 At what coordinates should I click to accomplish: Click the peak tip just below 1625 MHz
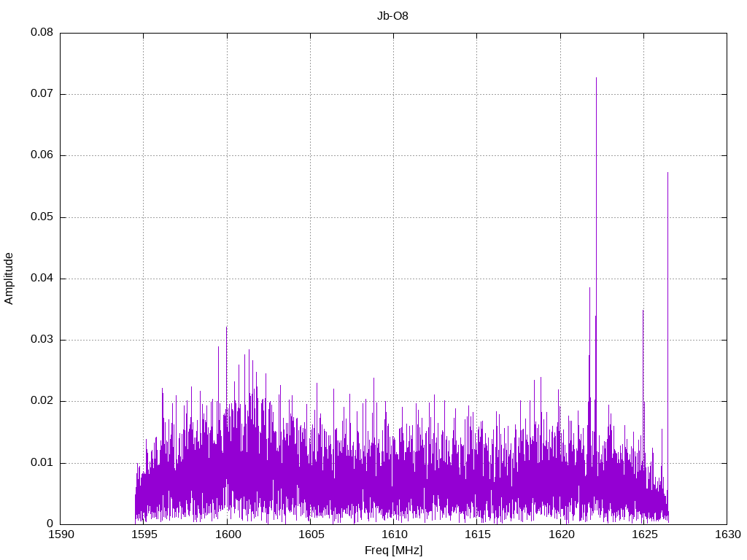[x=643, y=311]
